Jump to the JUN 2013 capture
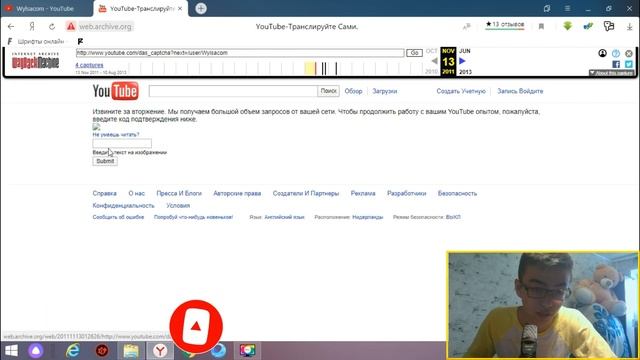The width and height of the screenshot is (640, 360). [465, 61]
